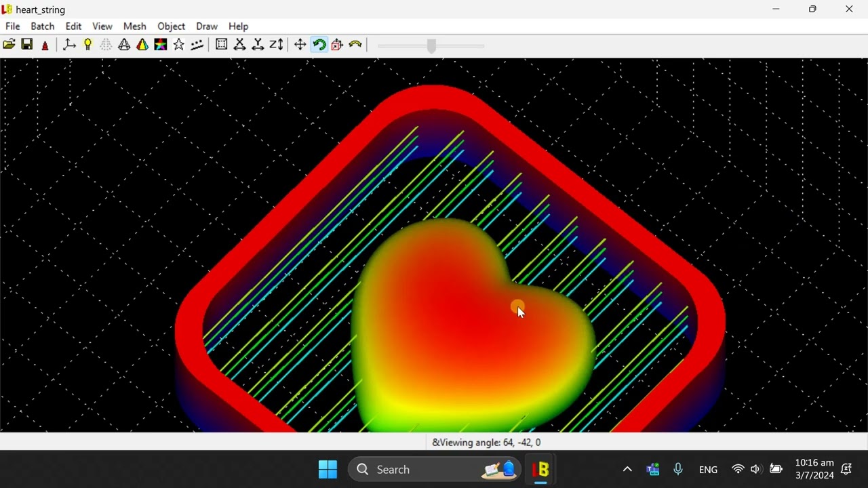Click the ENG language indicator

pos(709,470)
